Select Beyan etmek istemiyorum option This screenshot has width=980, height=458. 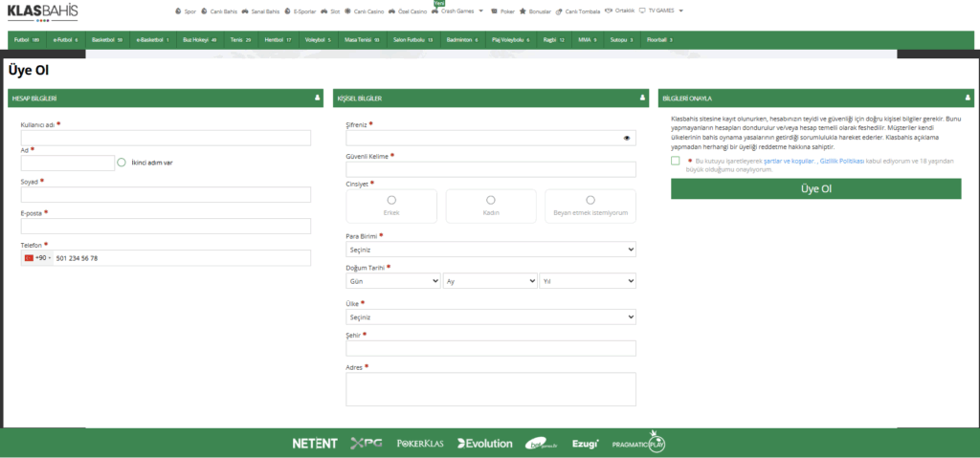(x=590, y=207)
